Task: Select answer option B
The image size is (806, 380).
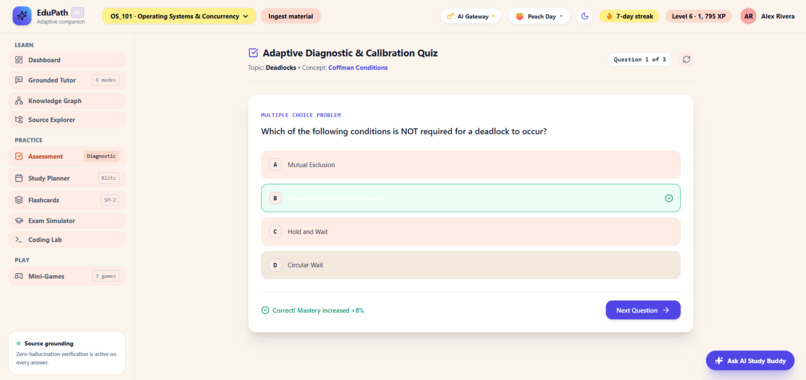Action: (x=470, y=198)
